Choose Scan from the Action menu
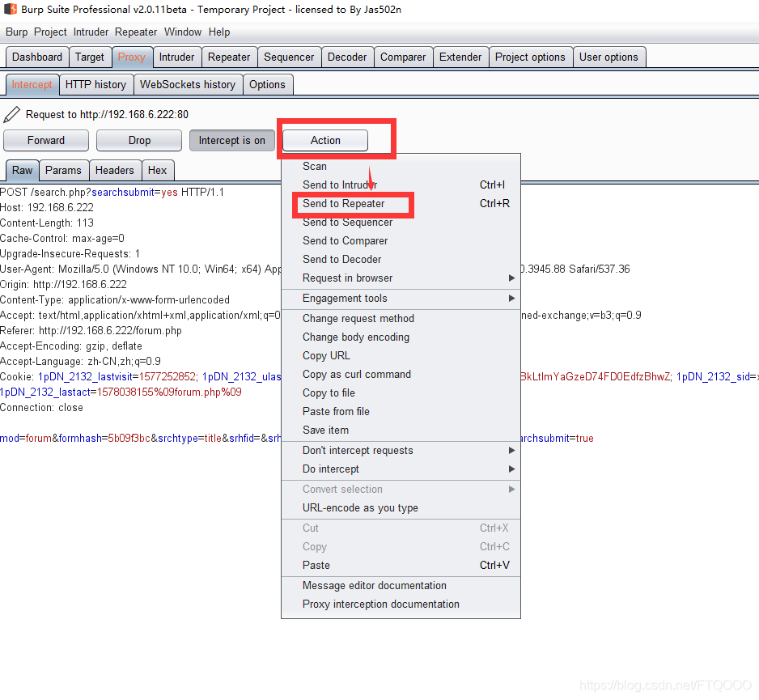This screenshot has height=700, width=759. click(401, 167)
